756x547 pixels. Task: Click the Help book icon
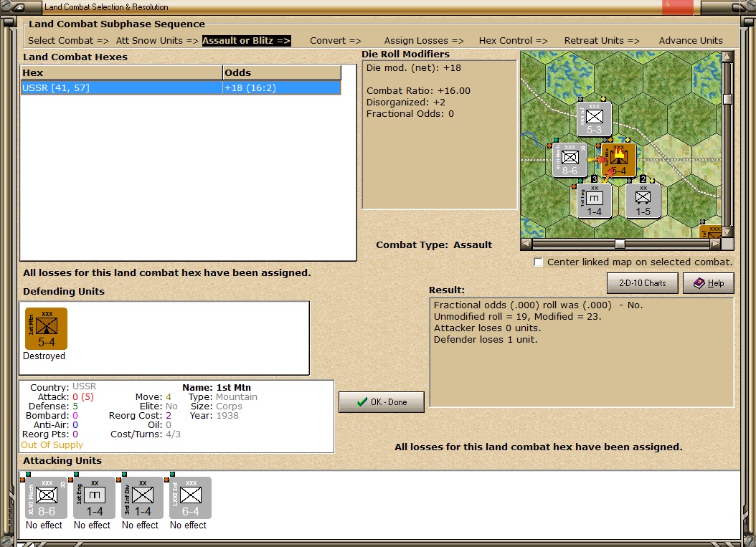pos(699,283)
